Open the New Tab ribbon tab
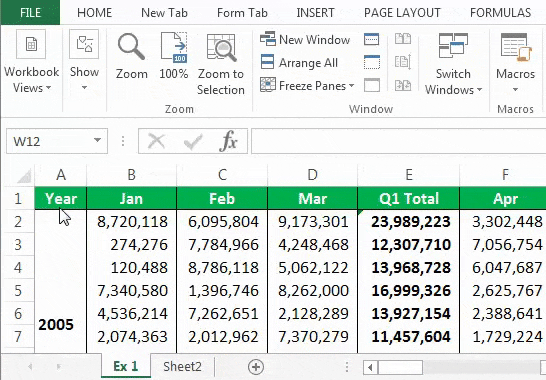This screenshot has width=546, height=380. pyautogui.click(x=164, y=13)
